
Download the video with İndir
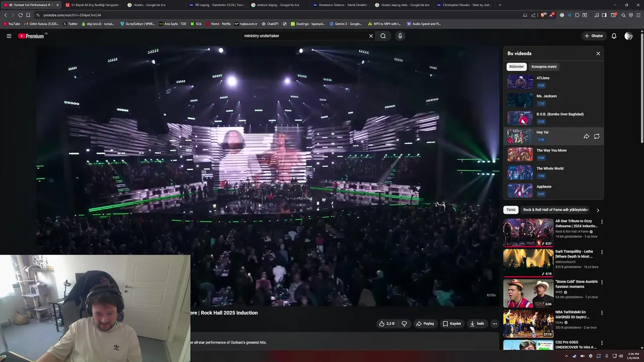[477, 324]
